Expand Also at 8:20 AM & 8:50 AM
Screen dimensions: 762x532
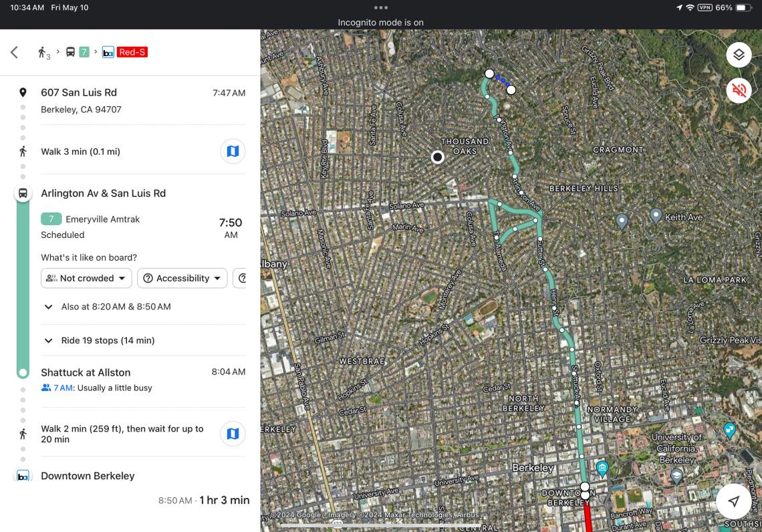[108, 307]
